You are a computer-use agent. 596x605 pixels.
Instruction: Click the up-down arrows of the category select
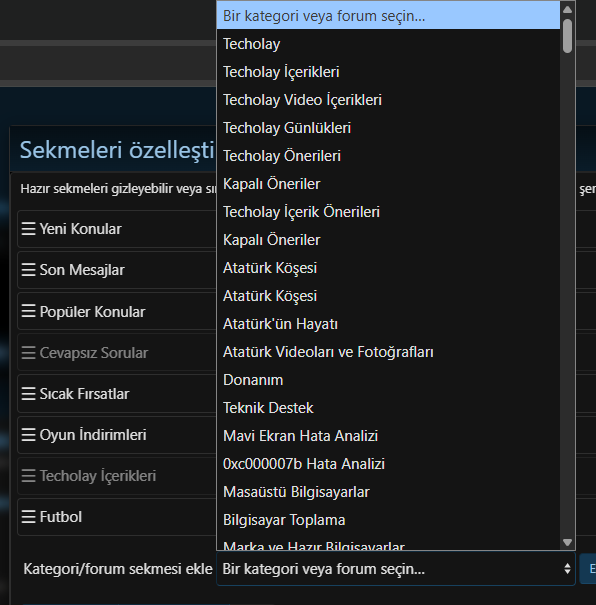point(567,569)
